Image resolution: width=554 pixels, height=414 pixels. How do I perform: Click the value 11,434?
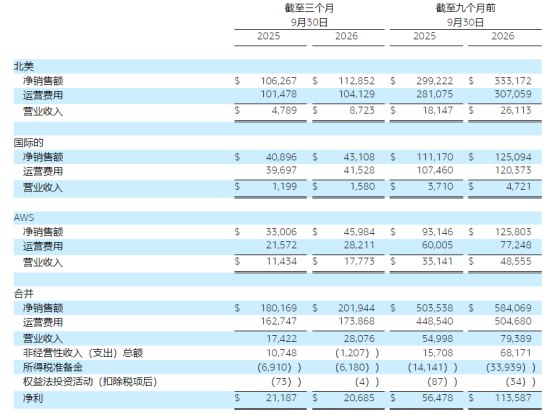(x=281, y=262)
